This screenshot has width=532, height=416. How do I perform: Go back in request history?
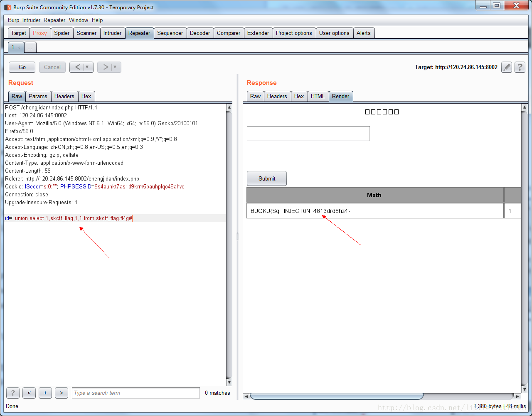[x=78, y=67]
